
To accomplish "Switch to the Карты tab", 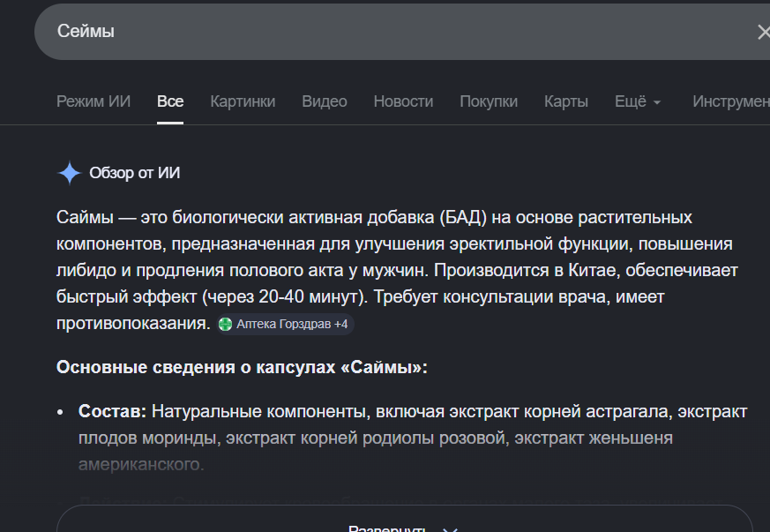I will 566,101.
